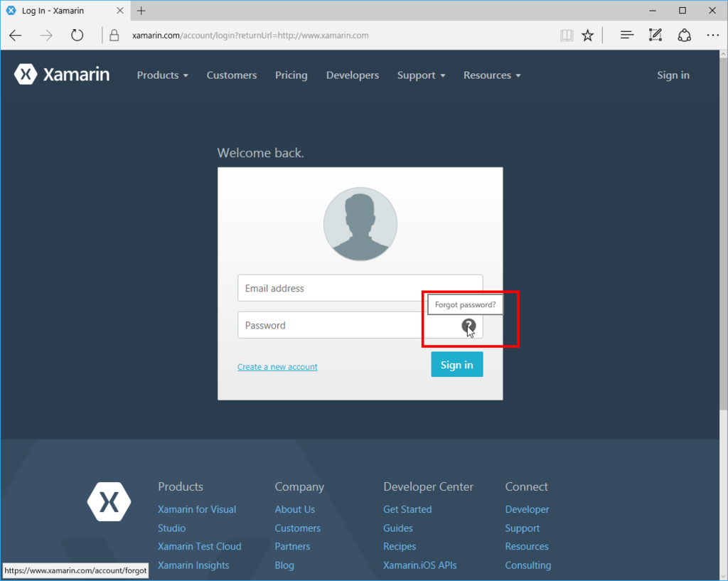This screenshot has width=728, height=581.
Task: Click the padlock site security icon
Action: pos(114,36)
